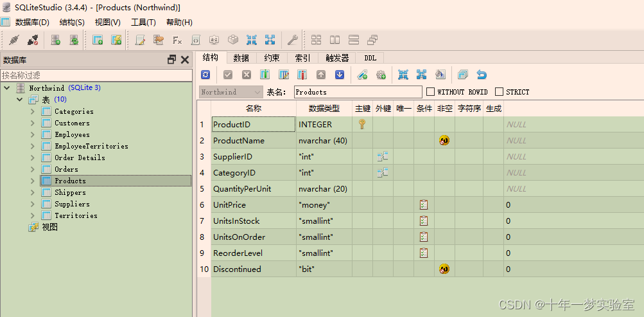Click the blue undo arrow icon
Image resolution: width=644 pixels, height=317 pixels.
click(482, 75)
